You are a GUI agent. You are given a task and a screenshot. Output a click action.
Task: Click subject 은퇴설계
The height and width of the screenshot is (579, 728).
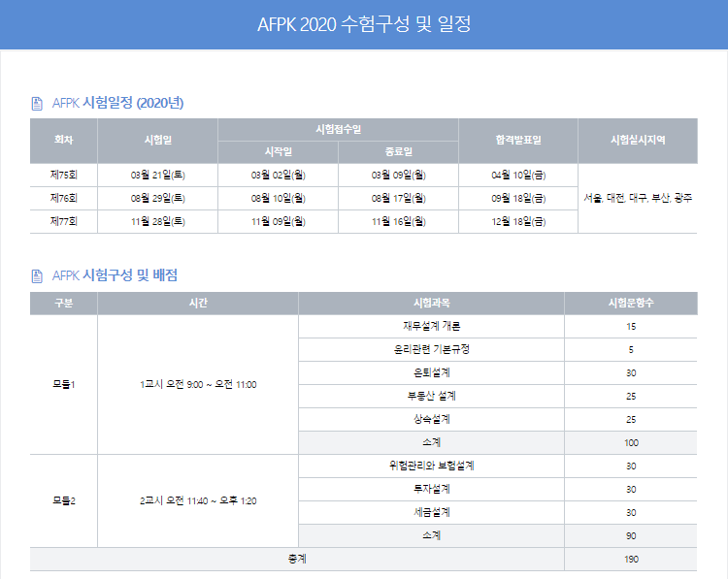[431, 372]
